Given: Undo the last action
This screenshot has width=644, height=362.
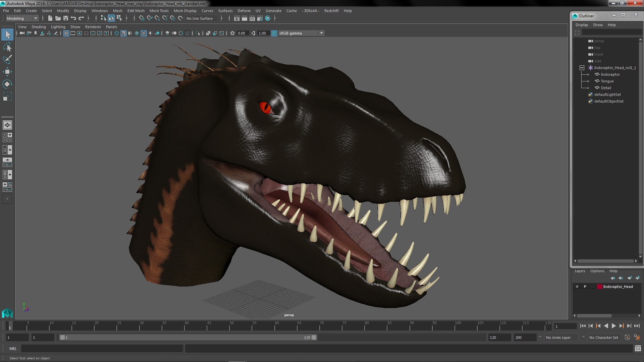Looking at the screenshot, I should point(73,18).
